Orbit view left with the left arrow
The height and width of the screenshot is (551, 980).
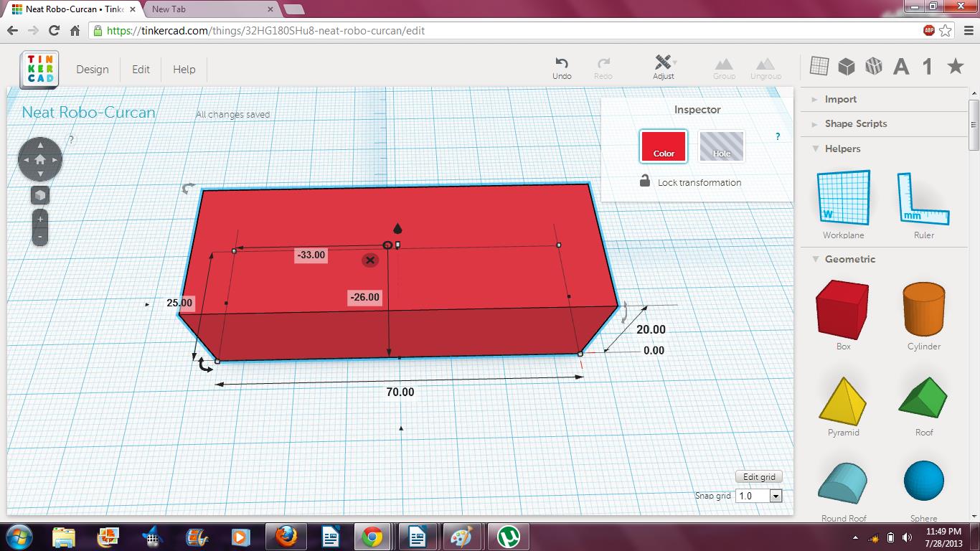[x=25, y=159]
